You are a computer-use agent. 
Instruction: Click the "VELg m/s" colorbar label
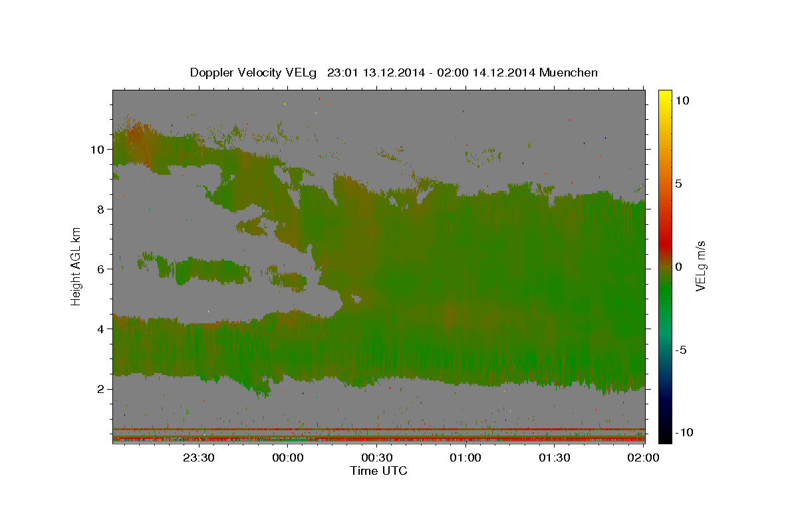(x=700, y=266)
